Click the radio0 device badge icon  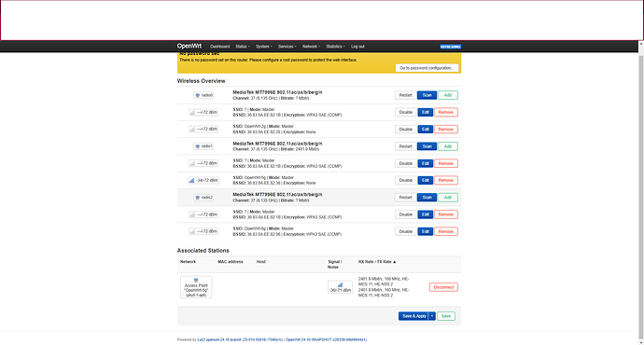203,95
